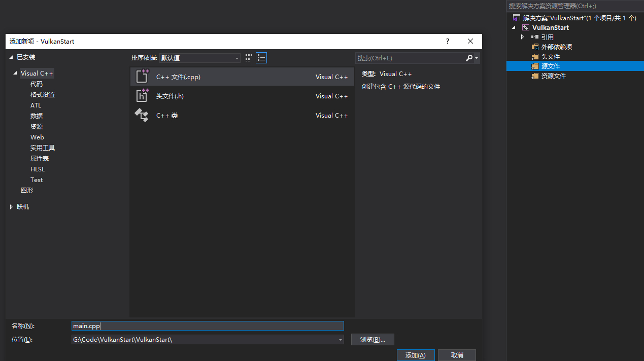The height and width of the screenshot is (361, 644).
Task: Open the search options dropdown arrow
Action: point(477,58)
